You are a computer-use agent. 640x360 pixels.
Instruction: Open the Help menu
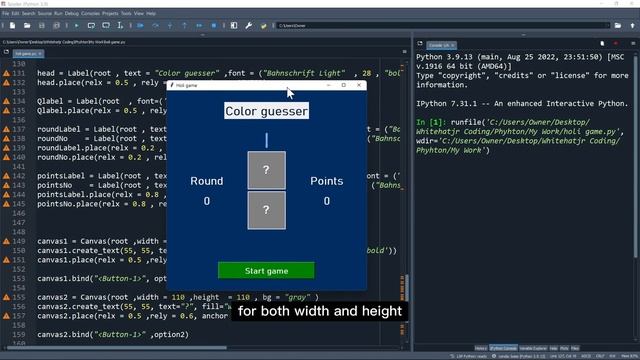pyautogui.click(x=151, y=13)
